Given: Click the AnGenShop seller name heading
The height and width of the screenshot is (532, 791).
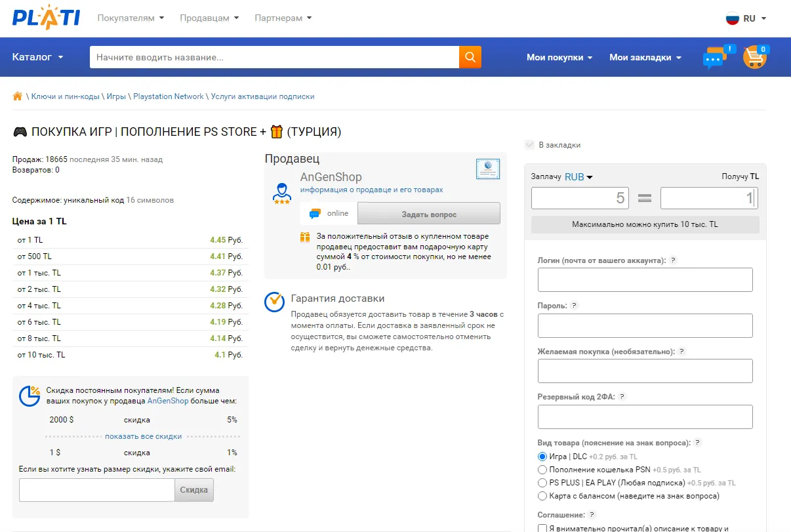Looking at the screenshot, I should [331, 177].
